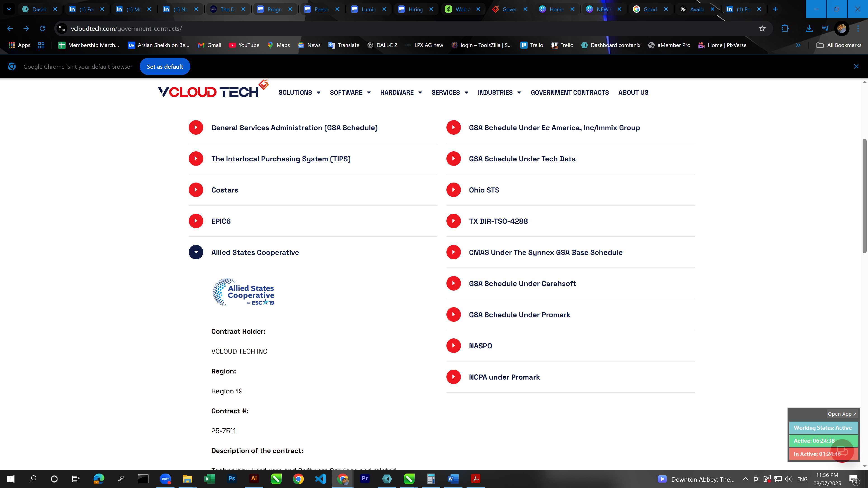Image resolution: width=868 pixels, height=488 pixels.
Task: Open DALL·E 2 bookmark
Action: (x=382, y=45)
